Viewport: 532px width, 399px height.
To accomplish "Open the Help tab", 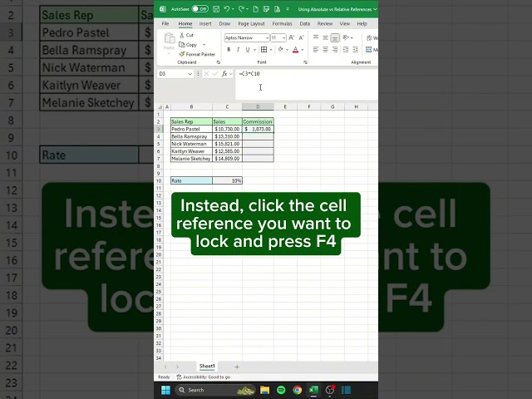I will click(x=362, y=24).
